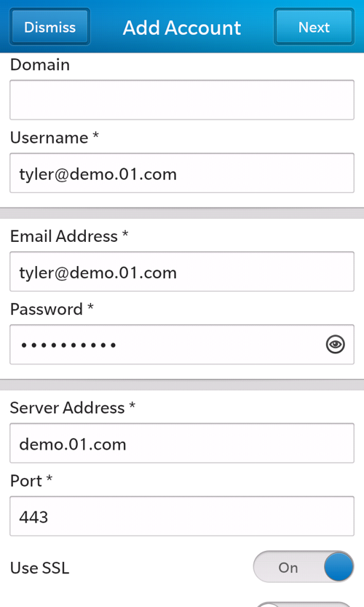The width and height of the screenshot is (364, 607).
Task: Tap the Password * label
Action: tap(52, 309)
